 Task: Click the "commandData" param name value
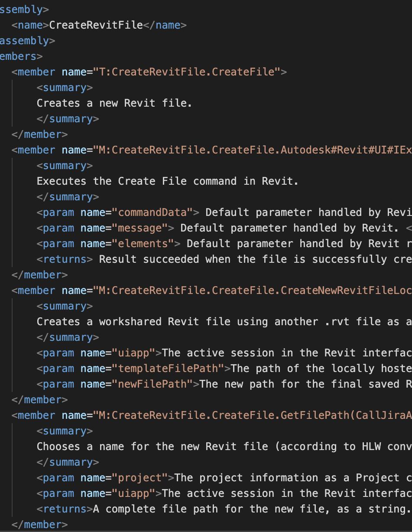(155, 212)
